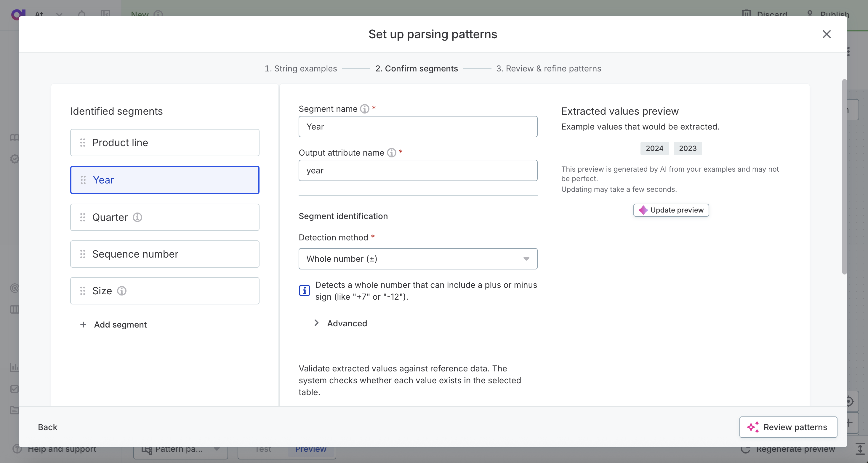Open the book/docs icon in left sidebar
This screenshot has height=463, width=868.
pos(15,137)
